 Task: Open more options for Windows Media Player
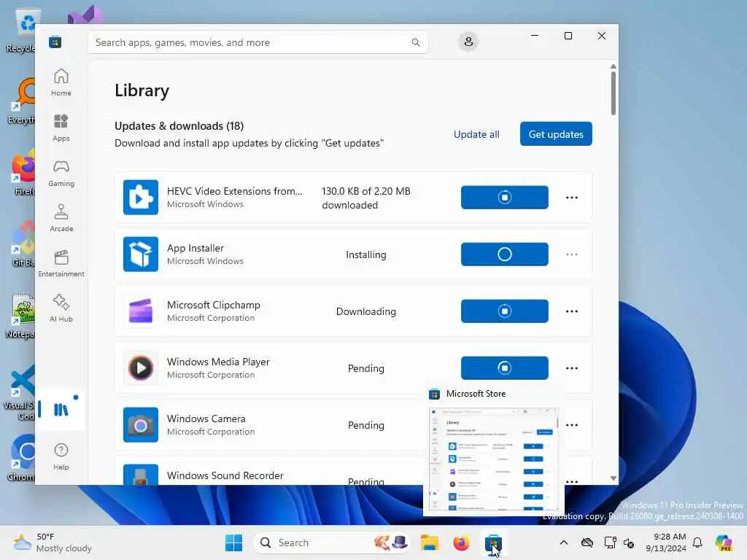pos(572,368)
